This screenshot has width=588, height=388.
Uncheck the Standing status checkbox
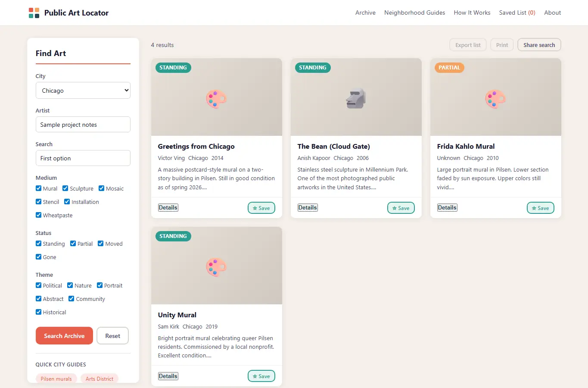[39, 244]
